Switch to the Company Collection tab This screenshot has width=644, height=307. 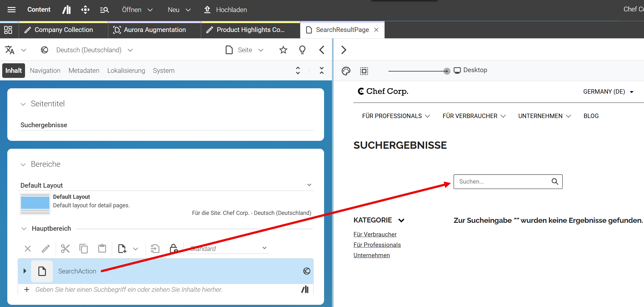coord(63,30)
